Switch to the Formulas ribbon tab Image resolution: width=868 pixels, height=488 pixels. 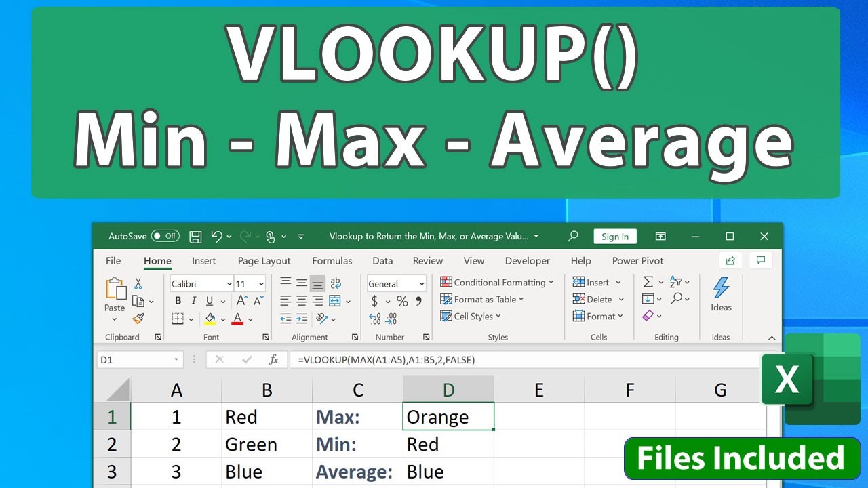pos(332,261)
